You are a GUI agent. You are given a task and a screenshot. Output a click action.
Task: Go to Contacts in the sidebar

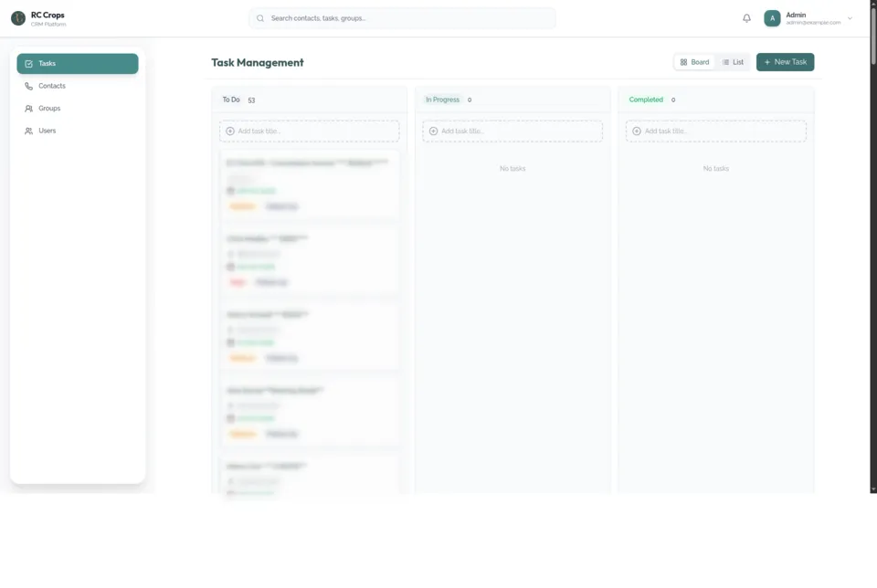pyautogui.click(x=77, y=86)
